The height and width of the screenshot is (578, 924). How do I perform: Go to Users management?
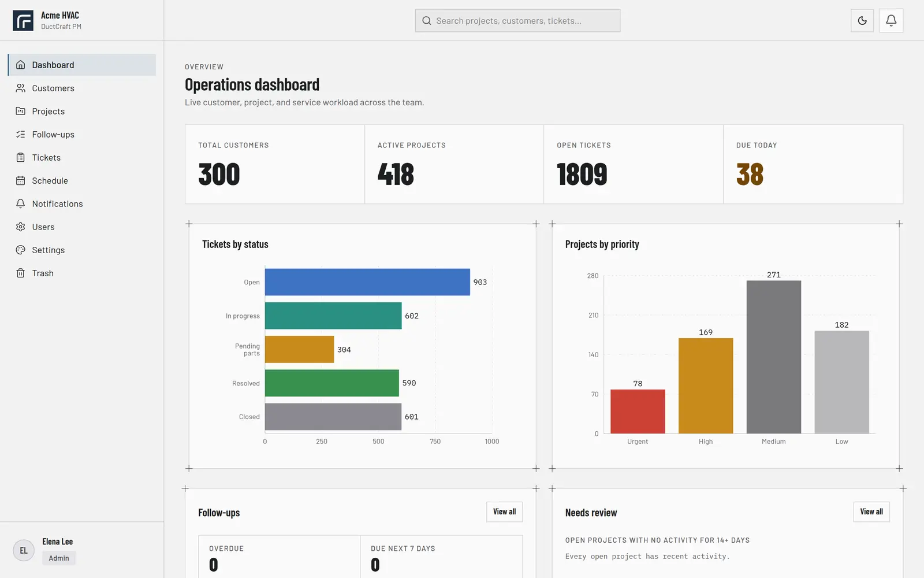click(x=82, y=227)
